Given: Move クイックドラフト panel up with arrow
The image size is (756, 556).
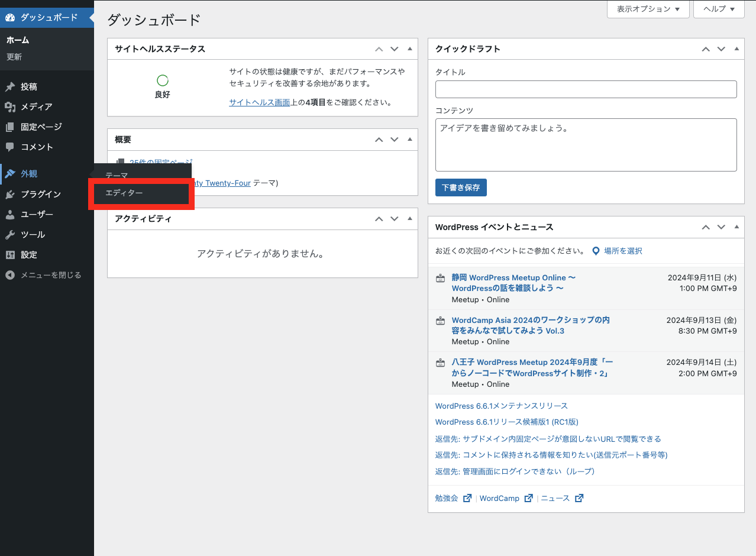Looking at the screenshot, I should pos(706,49).
